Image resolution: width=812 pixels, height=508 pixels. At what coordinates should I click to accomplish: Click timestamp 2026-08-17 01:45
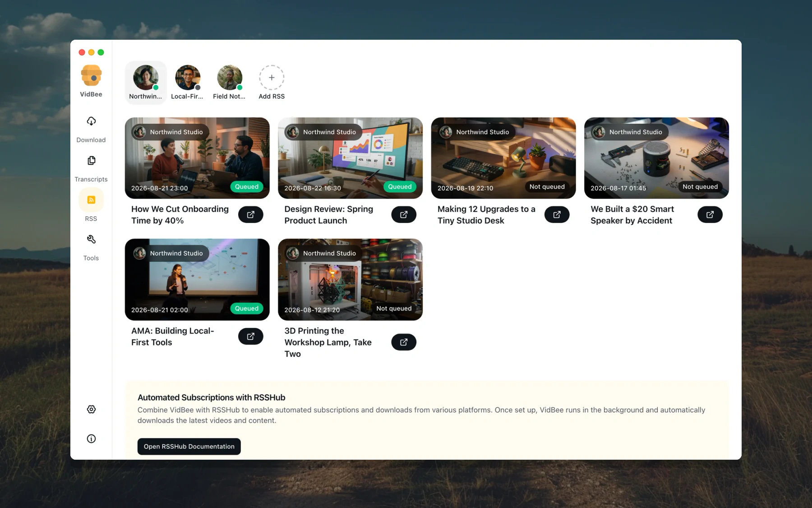[618, 188]
